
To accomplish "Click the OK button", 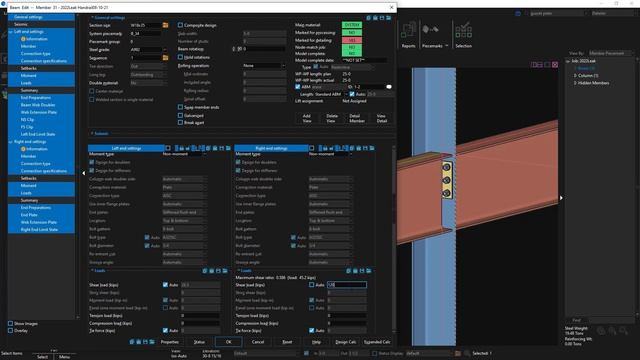I will 229,342.
